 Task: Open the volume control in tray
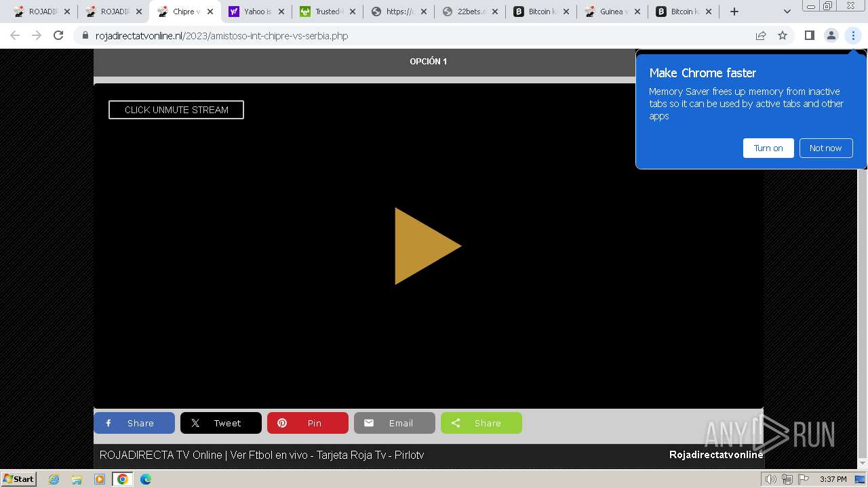click(771, 479)
